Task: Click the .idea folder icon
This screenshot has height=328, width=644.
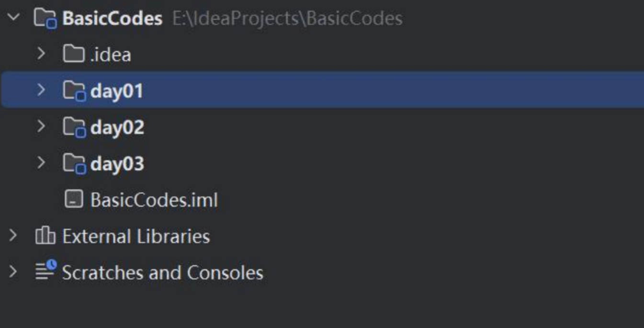Action: coord(74,54)
